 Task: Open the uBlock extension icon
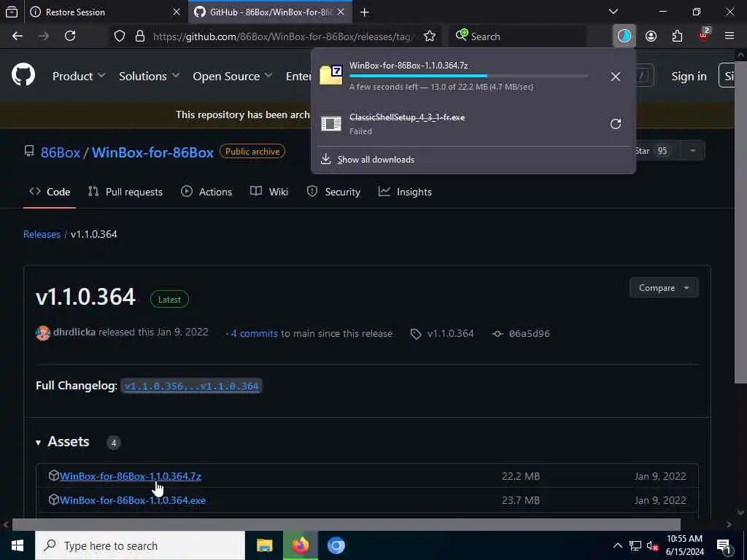[x=704, y=35]
